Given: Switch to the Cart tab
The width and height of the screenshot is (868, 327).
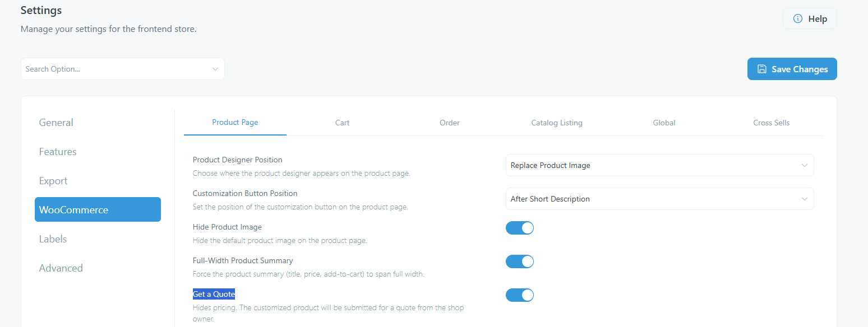Looking at the screenshot, I should 342,123.
